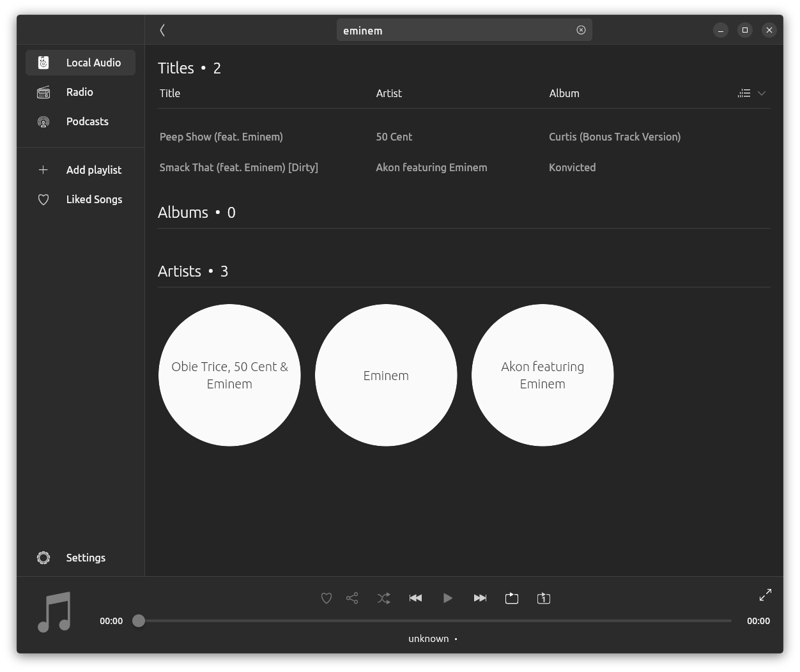
Task: Clear the eminem search query
Action: 581,29
